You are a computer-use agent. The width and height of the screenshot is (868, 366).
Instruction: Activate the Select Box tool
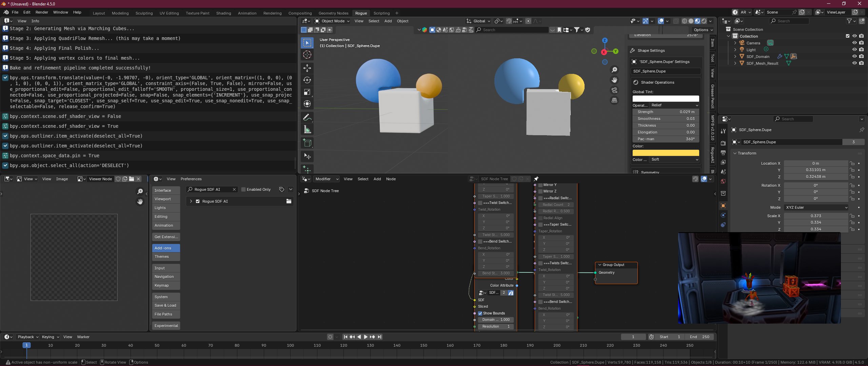tap(307, 43)
